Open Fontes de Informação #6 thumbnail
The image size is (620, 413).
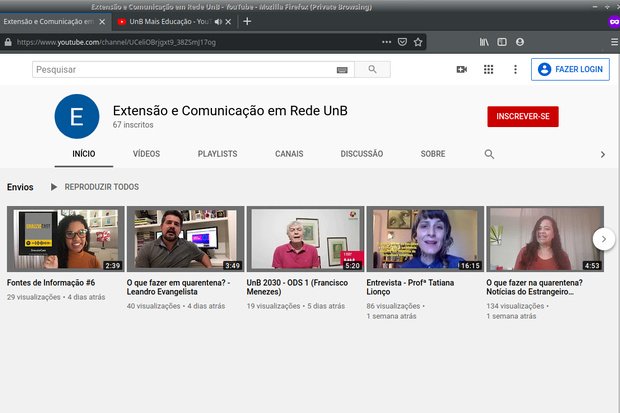66,239
